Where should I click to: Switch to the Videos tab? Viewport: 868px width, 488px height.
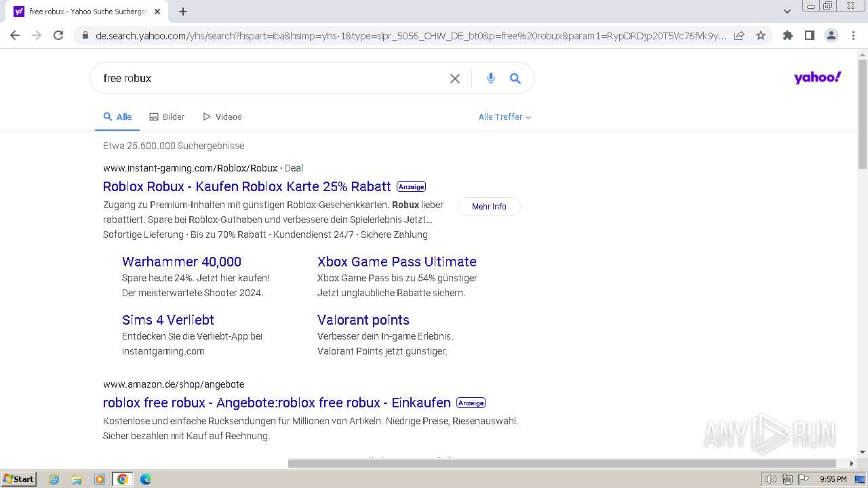coord(222,117)
